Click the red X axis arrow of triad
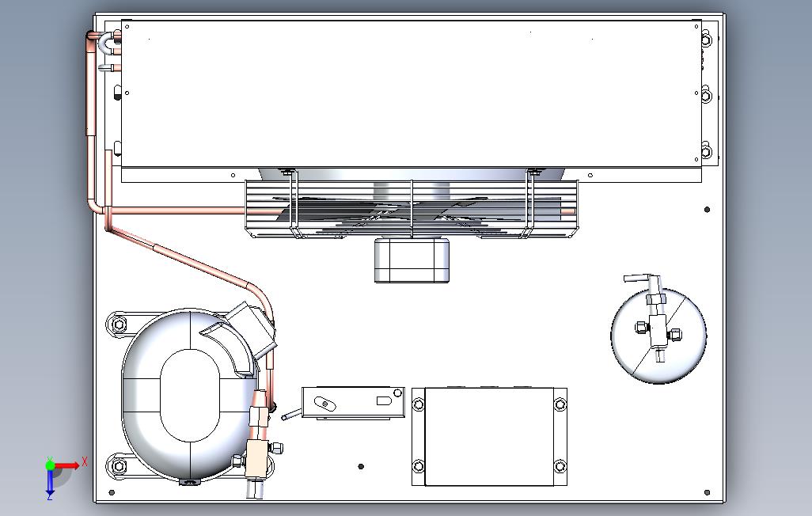 68,466
